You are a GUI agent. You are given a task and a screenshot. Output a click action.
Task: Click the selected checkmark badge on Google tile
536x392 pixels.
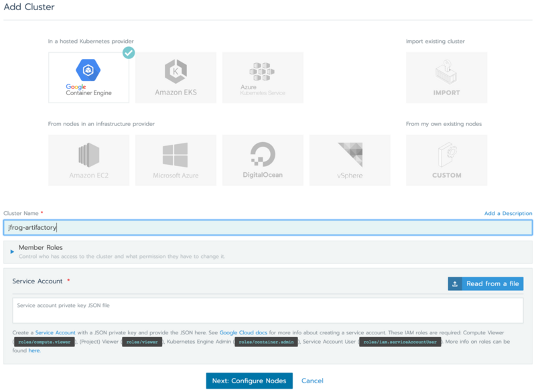(129, 53)
